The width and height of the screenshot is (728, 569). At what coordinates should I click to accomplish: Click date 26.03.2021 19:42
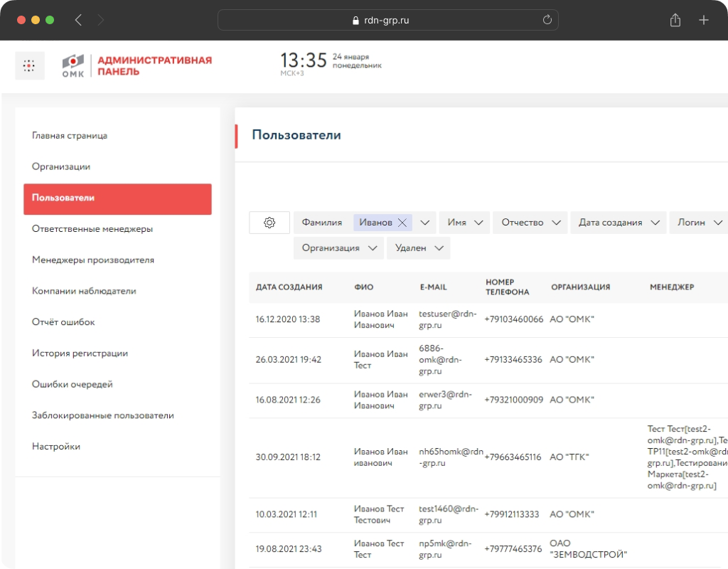(289, 360)
